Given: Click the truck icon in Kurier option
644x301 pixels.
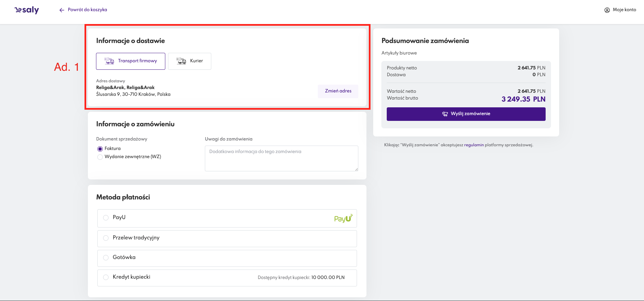Looking at the screenshot, I should (181, 61).
